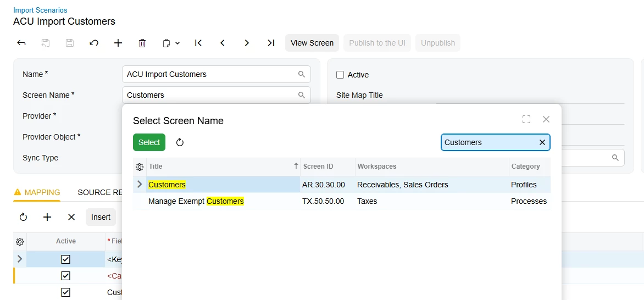This screenshot has height=300, width=644.
Task: Open the Import Scenarios breadcrumb link
Action: [x=40, y=10]
